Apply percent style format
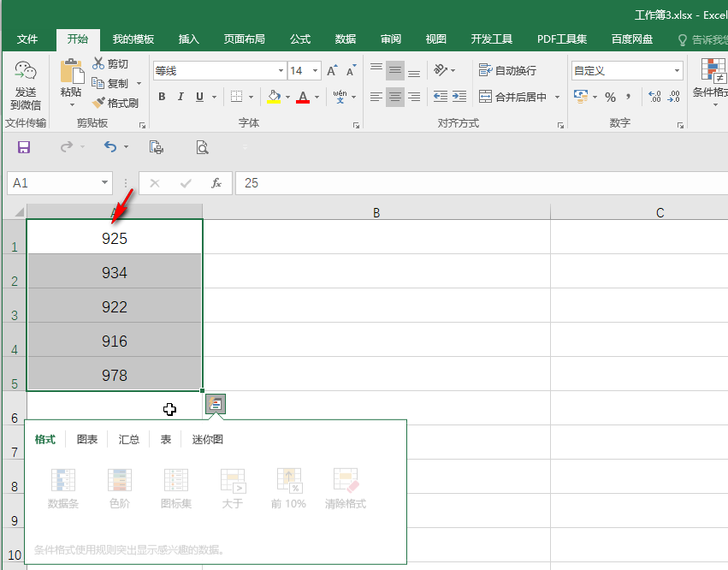 pos(610,97)
